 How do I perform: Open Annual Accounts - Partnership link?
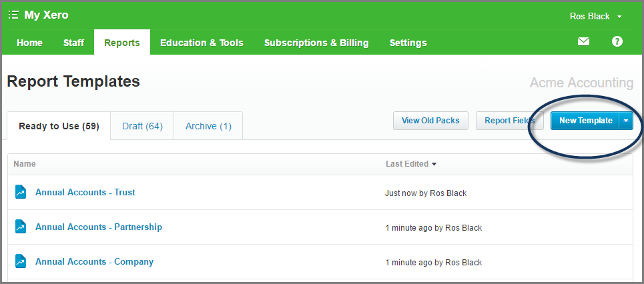click(99, 227)
